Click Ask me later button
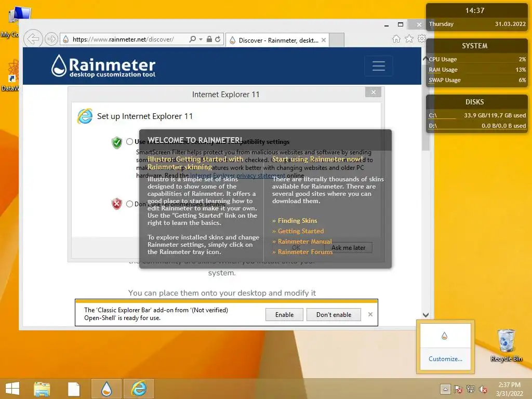 [x=348, y=248]
